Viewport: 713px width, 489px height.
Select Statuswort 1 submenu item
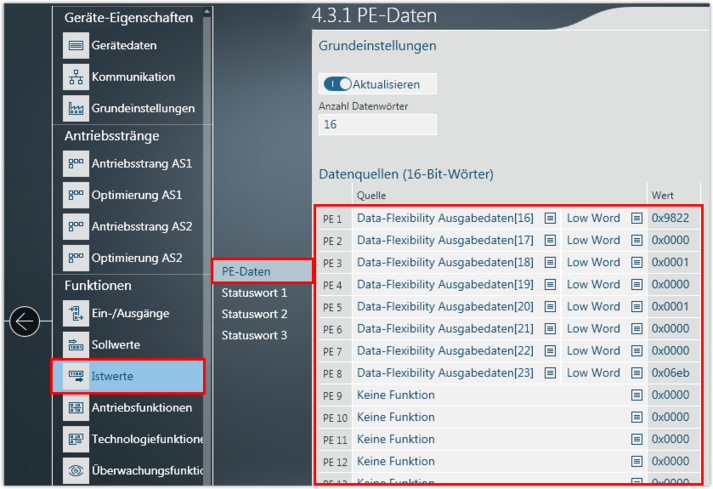(254, 293)
